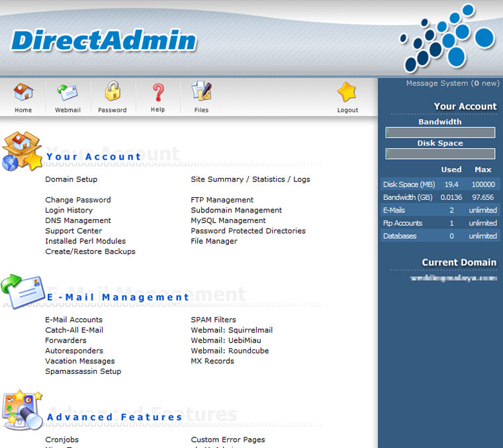
Task: Click the Used column header
Action: (x=451, y=169)
